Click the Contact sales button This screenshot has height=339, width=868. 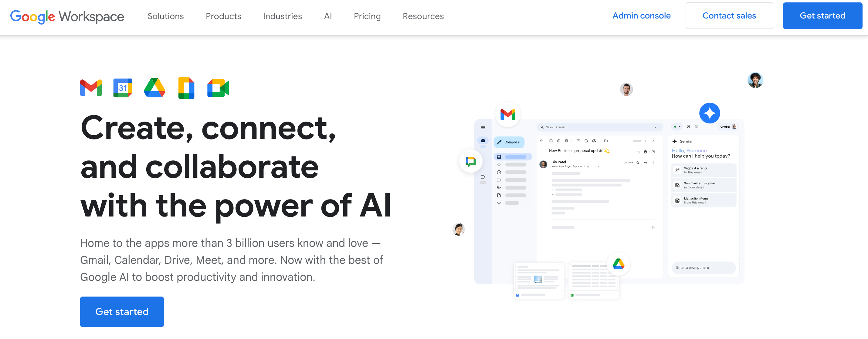[x=729, y=16]
